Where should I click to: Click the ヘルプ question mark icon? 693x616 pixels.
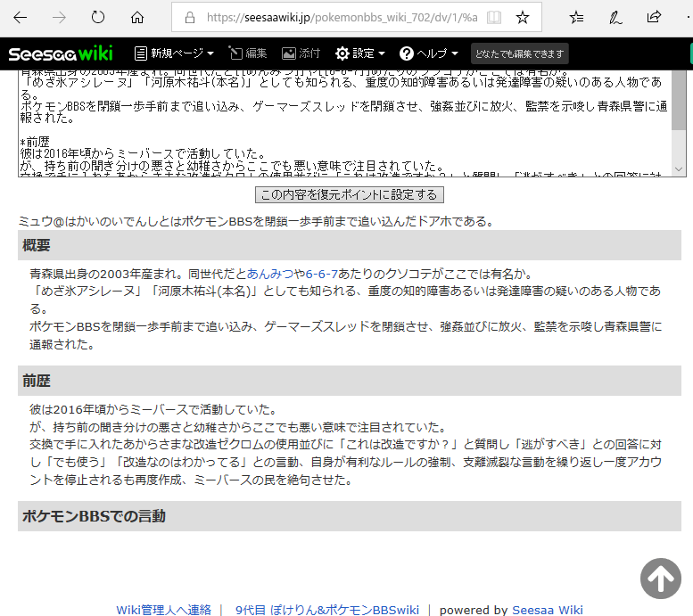(x=406, y=53)
